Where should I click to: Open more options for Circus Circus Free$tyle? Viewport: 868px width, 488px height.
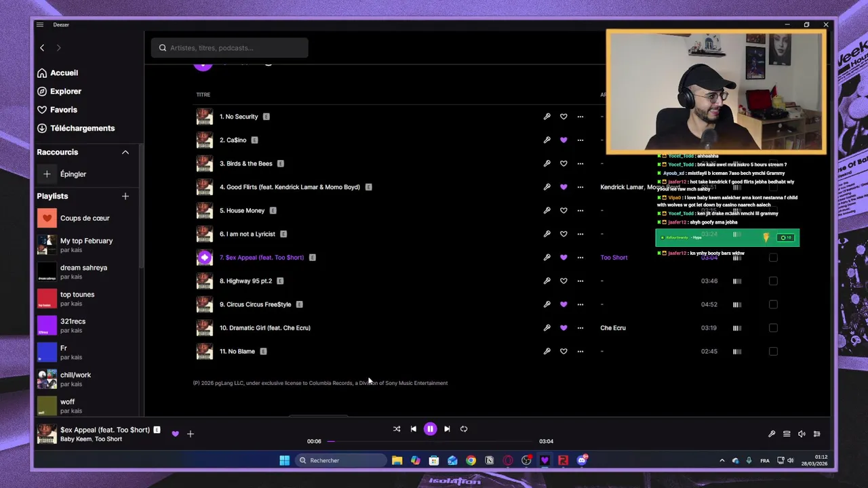click(580, 304)
